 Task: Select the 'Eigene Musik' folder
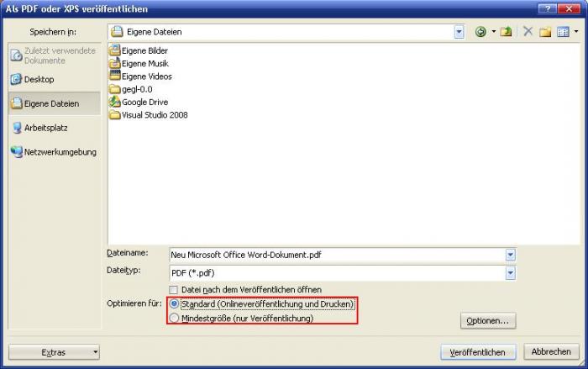coord(139,63)
